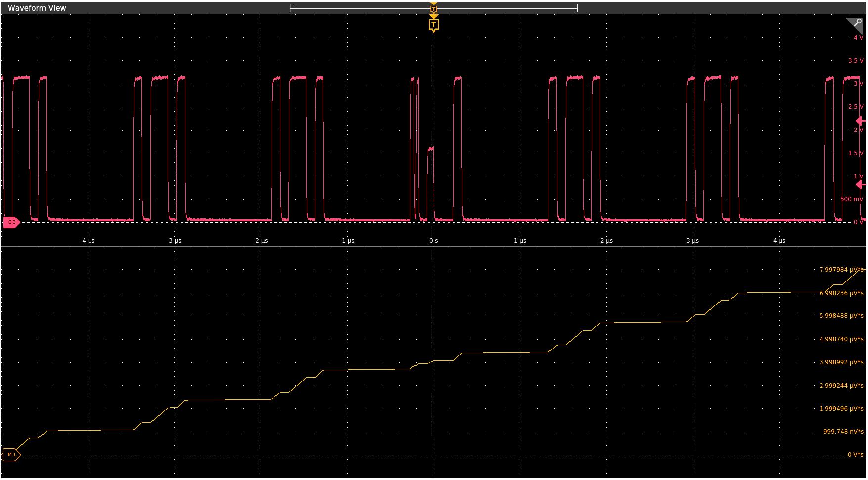Click the 500 mV vertical scale label

click(852, 199)
